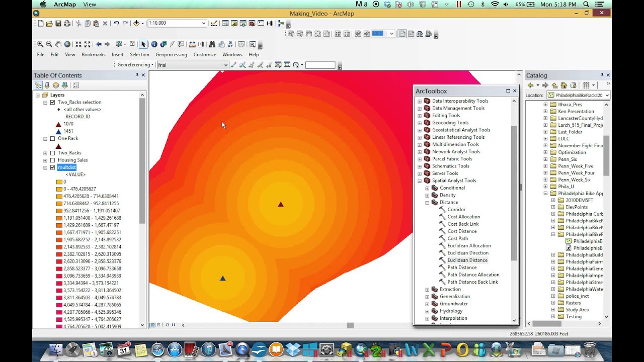The width and height of the screenshot is (644, 362).
Task: Open the Customize menu
Action: click(205, 55)
